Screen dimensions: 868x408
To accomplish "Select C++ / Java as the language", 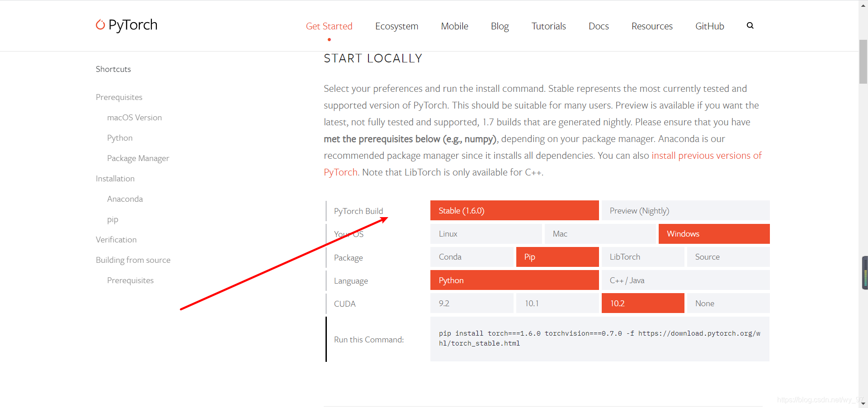I will point(685,280).
